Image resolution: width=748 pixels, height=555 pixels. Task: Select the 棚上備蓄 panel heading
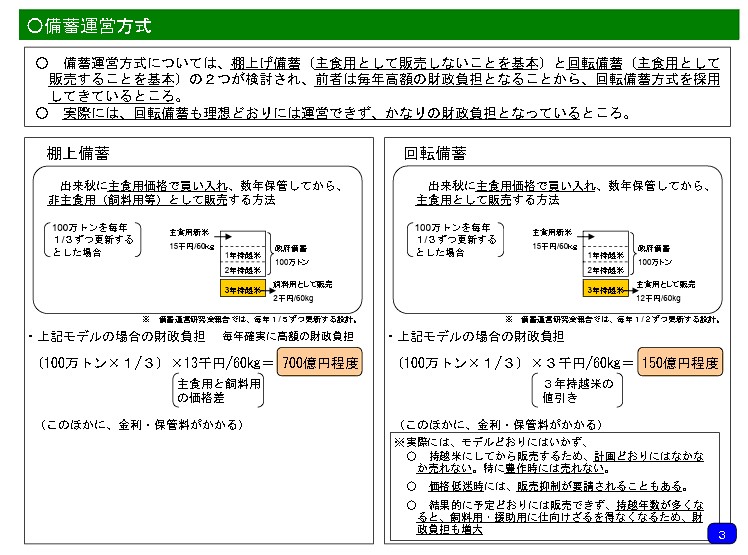coord(78,153)
